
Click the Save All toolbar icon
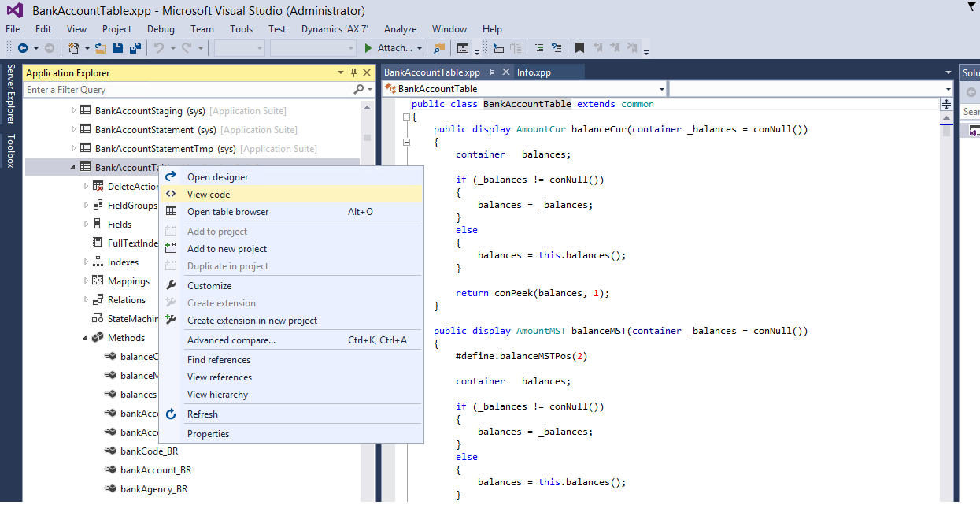tap(135, 48)
